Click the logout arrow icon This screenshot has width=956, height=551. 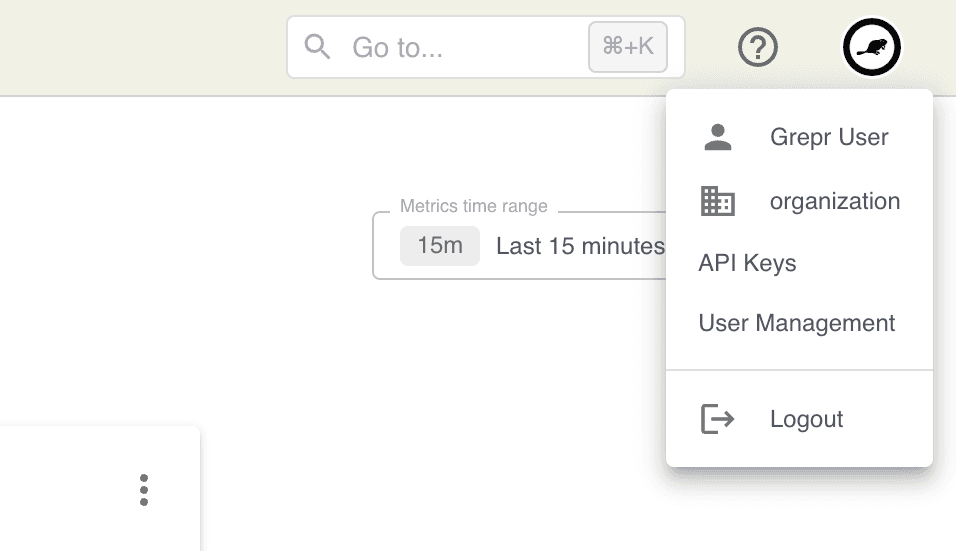718,419
